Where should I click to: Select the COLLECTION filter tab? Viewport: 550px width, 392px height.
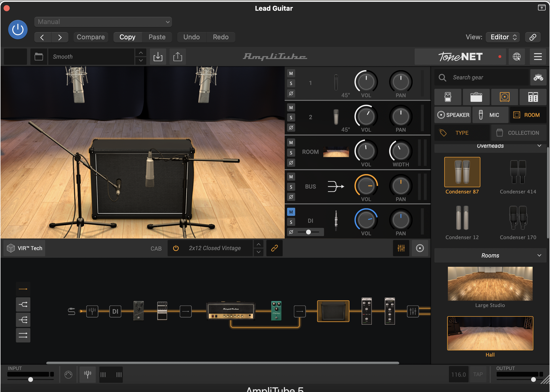[519, 133]
